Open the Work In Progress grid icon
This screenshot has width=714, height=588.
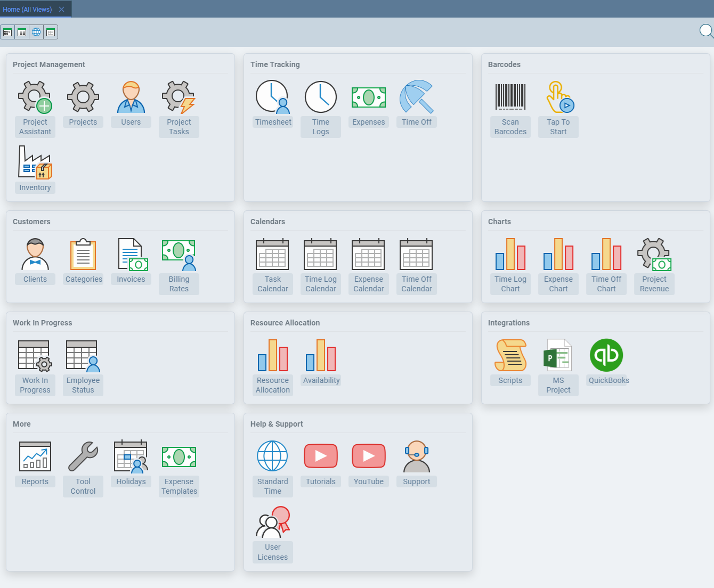(35, 356)
